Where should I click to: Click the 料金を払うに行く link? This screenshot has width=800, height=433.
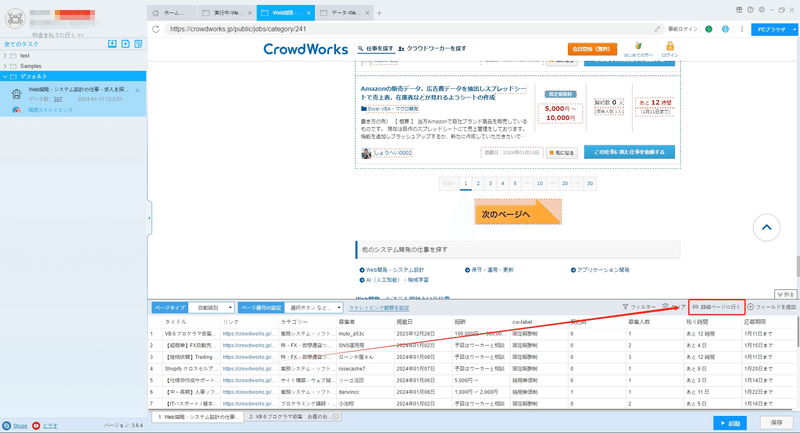[58, 35]
